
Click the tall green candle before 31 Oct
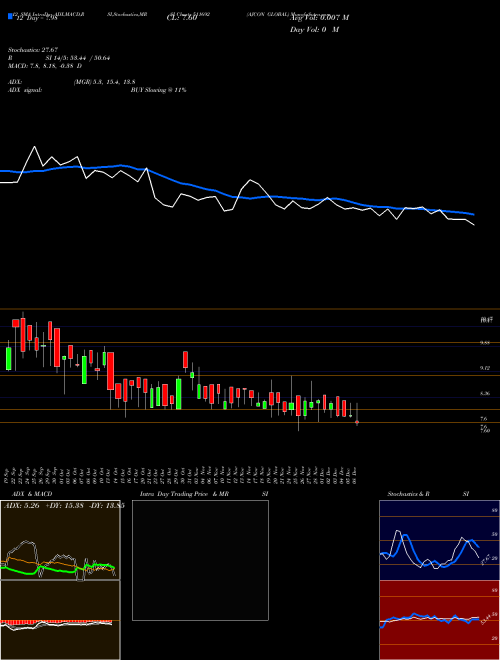[178, 394]
